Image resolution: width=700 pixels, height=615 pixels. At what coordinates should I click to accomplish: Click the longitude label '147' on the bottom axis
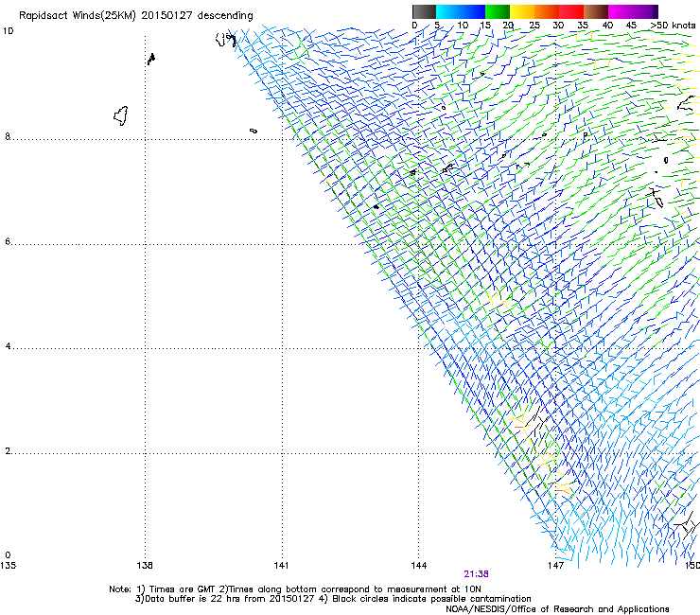(555, 566)
